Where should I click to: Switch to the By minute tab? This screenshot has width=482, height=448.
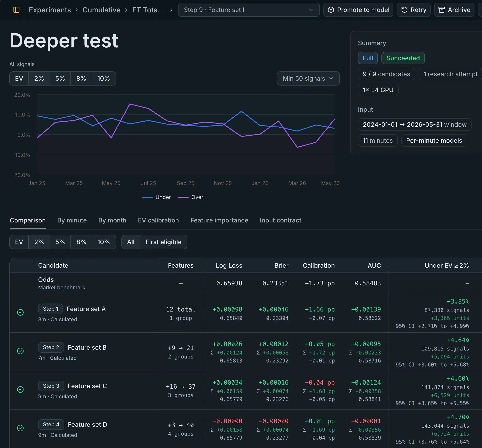[72, 220]
